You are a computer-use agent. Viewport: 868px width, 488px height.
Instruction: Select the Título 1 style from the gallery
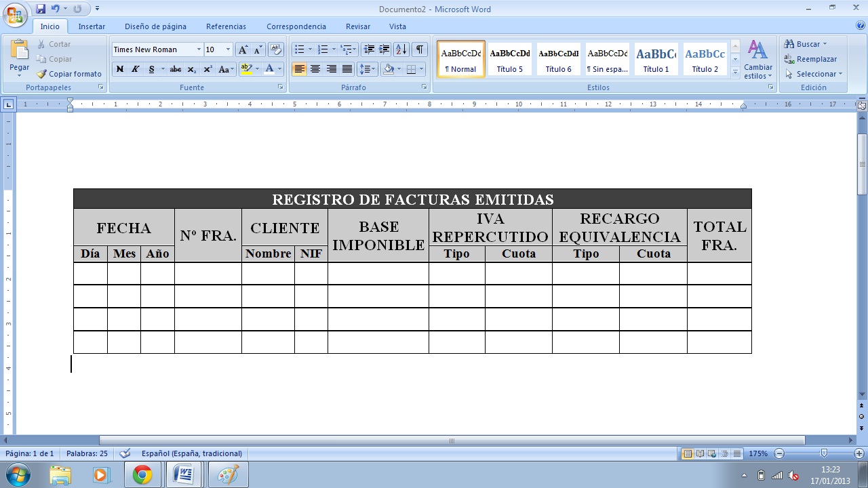(656, 58)
